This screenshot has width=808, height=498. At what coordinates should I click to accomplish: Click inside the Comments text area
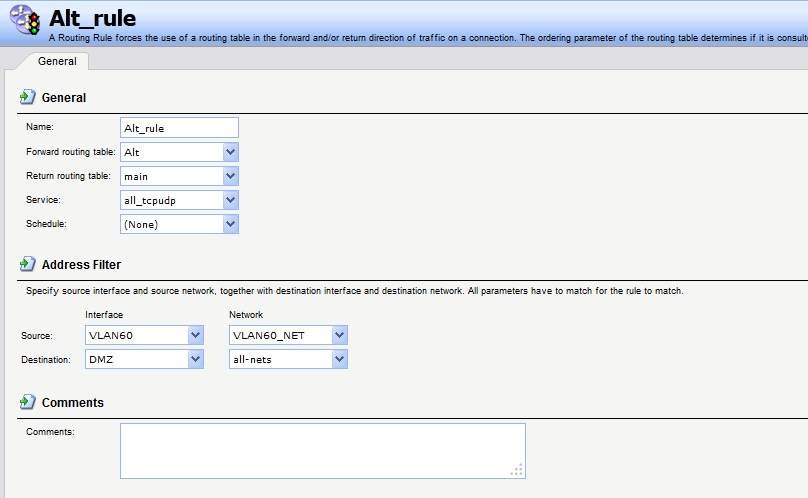coord(322,450)
